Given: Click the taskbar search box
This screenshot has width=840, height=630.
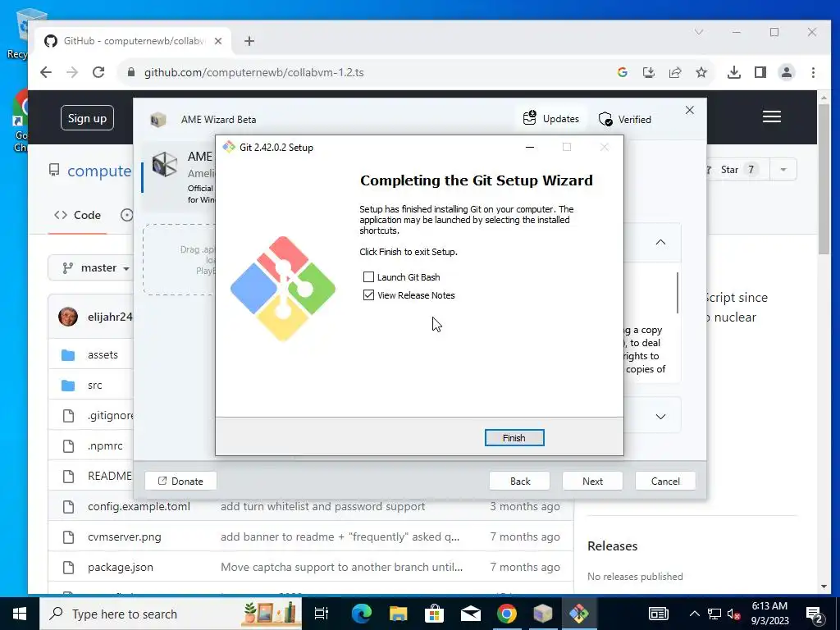Looking at the screenshot, I should tap(171, 614).
